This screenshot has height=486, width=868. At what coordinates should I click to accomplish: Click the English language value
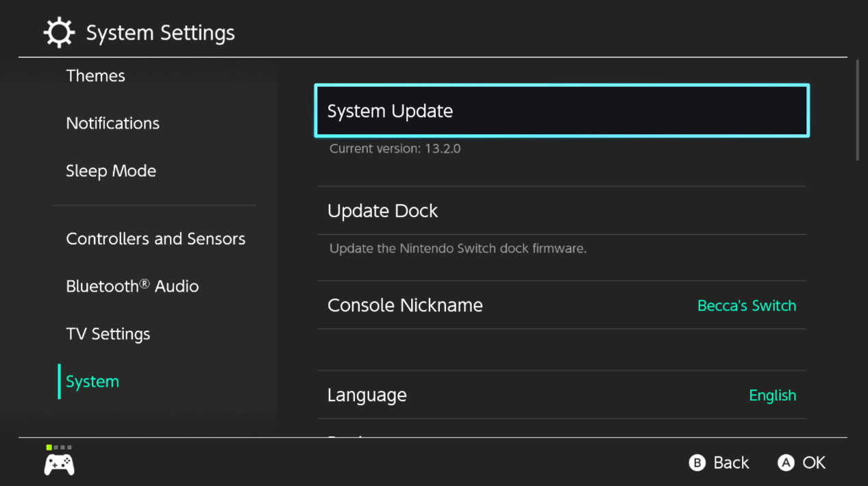click(x=772, y=396)
